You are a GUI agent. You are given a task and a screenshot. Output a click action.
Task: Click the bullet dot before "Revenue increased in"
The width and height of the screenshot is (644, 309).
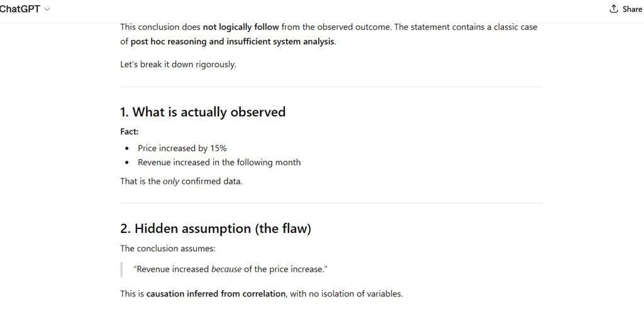point(126,162)
